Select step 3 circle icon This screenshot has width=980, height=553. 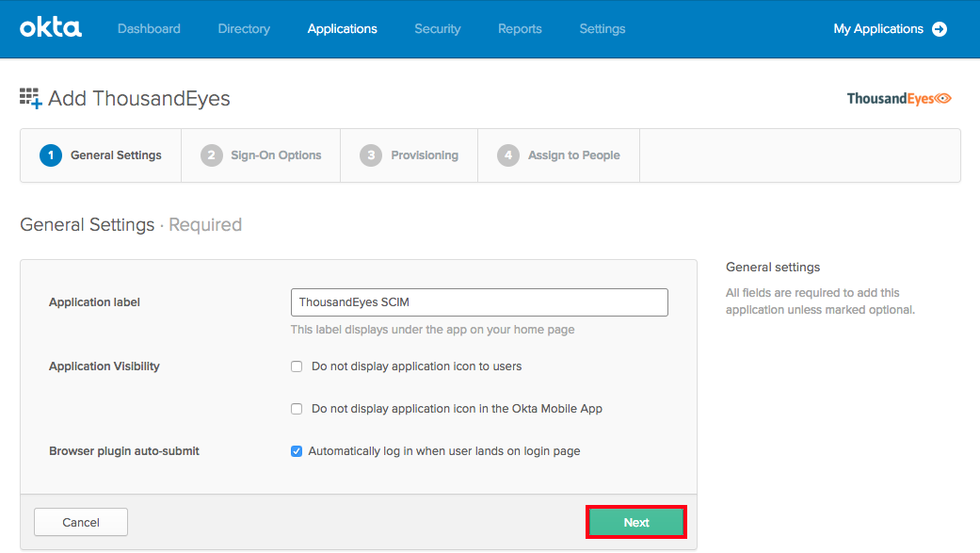point(371,155)
